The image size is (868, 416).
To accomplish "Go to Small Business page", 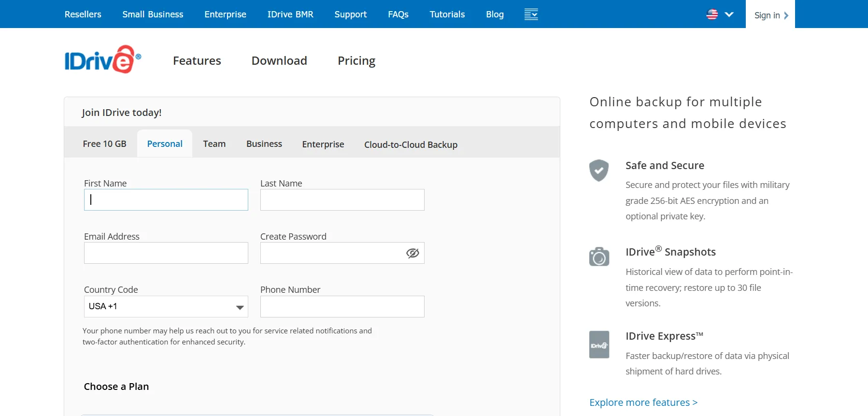I will point(153,14).
